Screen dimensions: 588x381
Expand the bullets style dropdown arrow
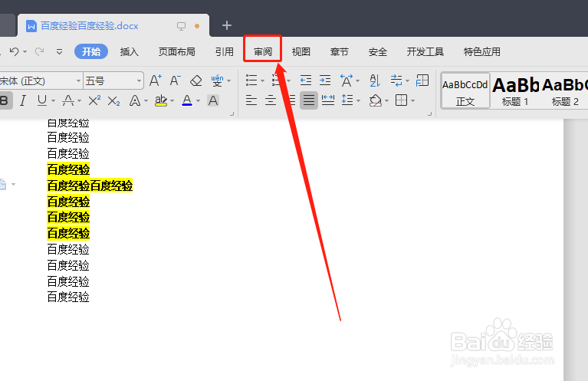pos(262,80)
